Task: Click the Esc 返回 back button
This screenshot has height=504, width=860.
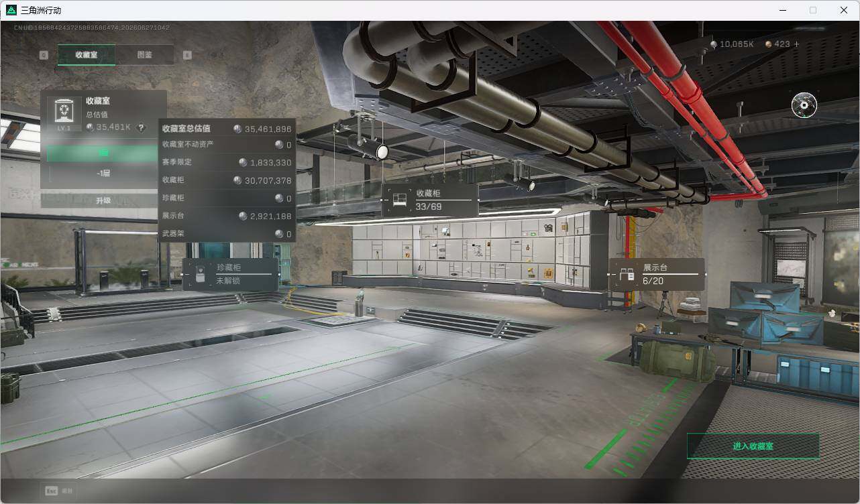Action: [x=59, y=491]
